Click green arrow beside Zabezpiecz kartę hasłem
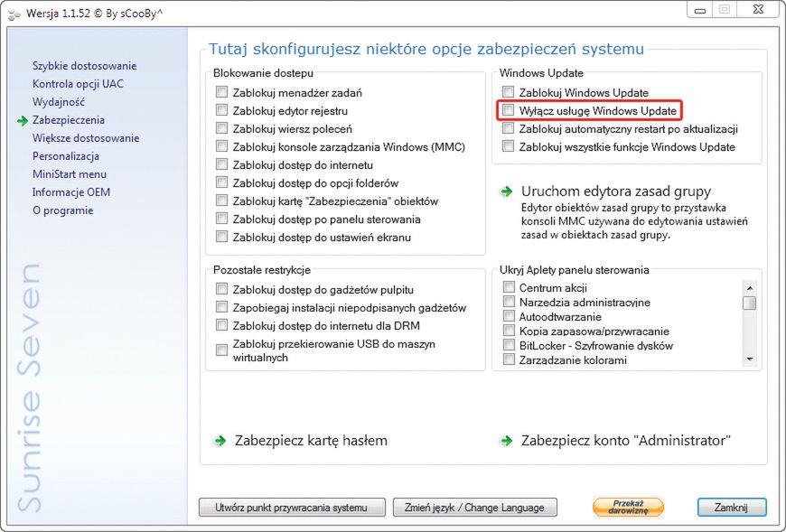 (x=220, y=441)
